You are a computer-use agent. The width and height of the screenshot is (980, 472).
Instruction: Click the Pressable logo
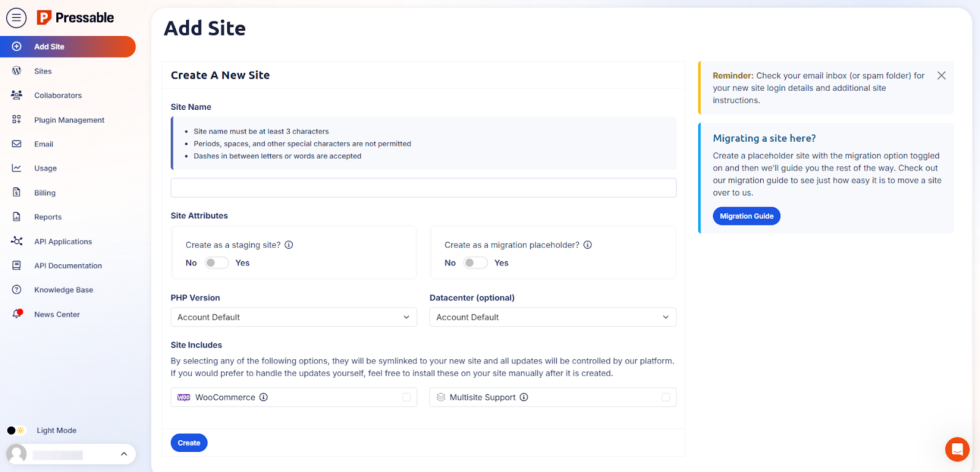coord(75,18)
